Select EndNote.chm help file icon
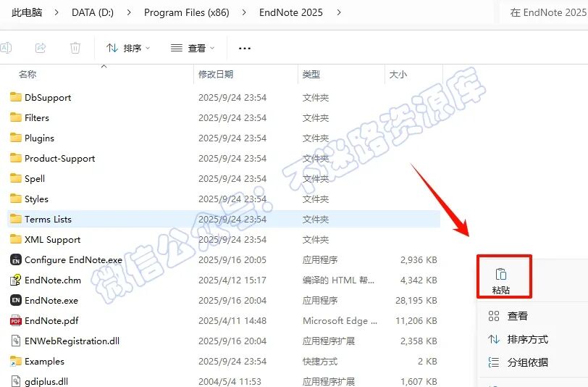This screenshot has width=588, height=387. click(x=16, y=280)
